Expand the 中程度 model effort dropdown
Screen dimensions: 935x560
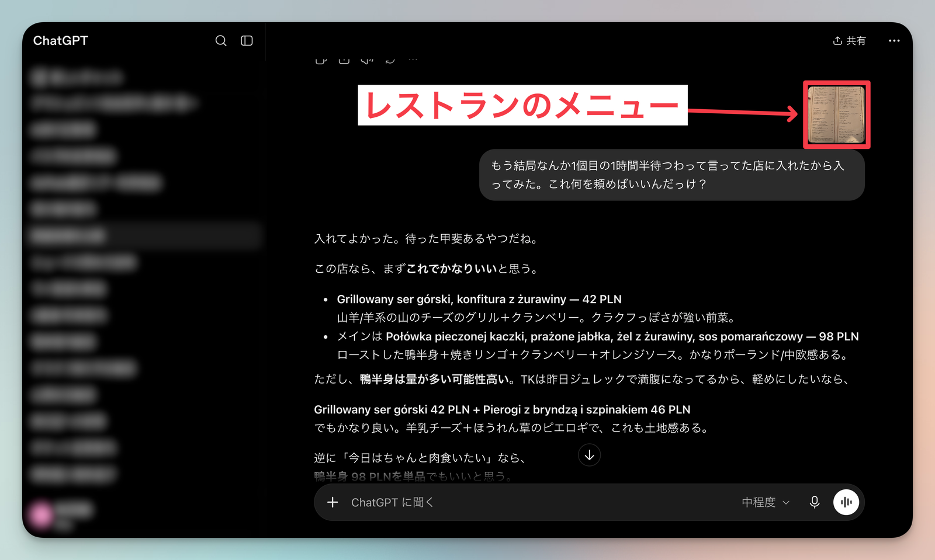click(x=766, y=502)
